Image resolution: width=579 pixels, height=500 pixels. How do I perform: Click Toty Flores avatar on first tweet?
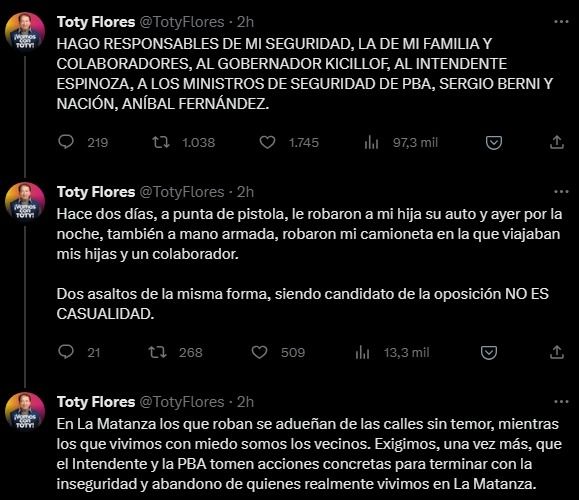(x=25, y=32)
